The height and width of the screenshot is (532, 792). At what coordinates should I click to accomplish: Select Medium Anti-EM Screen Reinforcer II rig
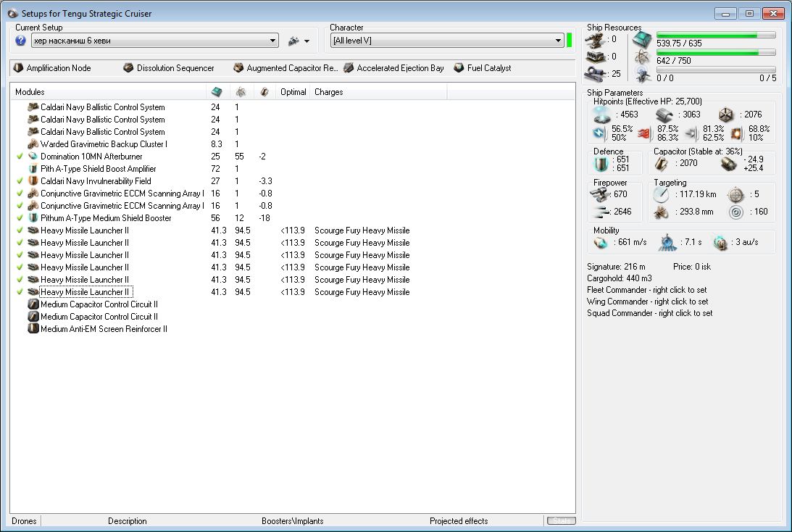104,329
